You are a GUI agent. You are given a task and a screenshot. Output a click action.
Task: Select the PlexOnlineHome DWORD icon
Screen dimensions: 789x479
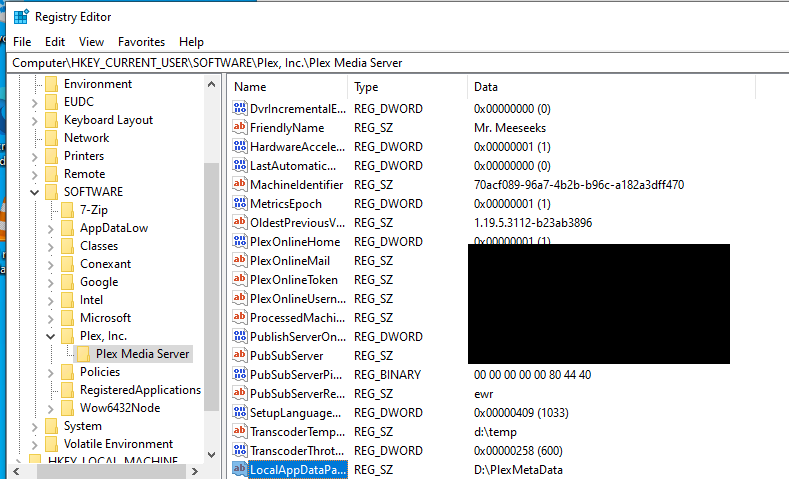coord(240,242)
